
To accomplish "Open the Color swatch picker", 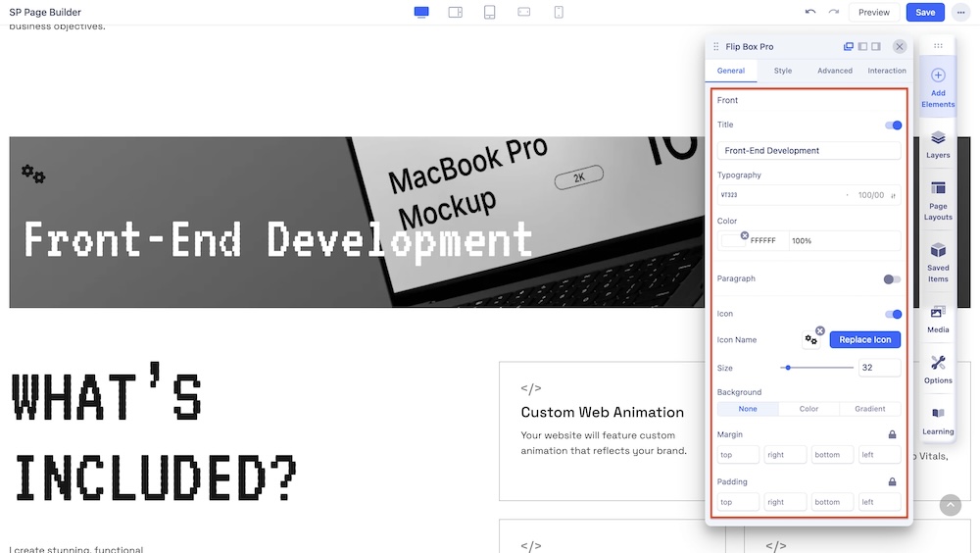I will click(x=735, y=240).
